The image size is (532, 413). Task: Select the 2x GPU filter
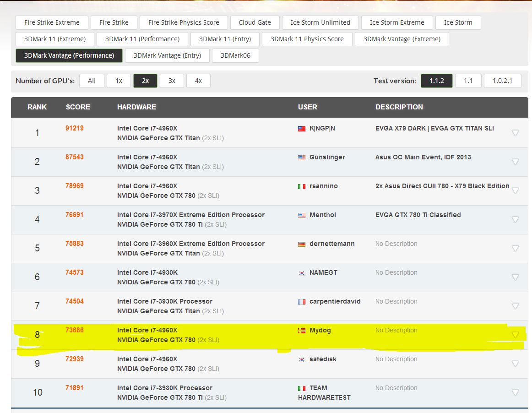point(145,81)
